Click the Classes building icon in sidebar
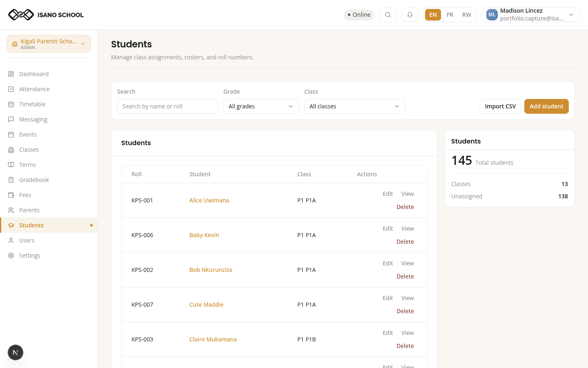588x368 pixels. (11, 150)
